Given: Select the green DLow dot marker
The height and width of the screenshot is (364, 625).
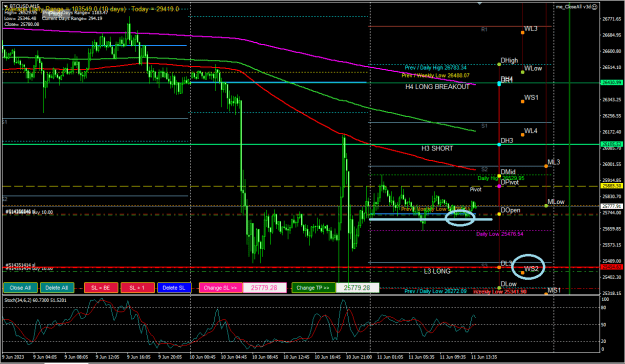Looking at the screenshot, I should coord(499,288).
